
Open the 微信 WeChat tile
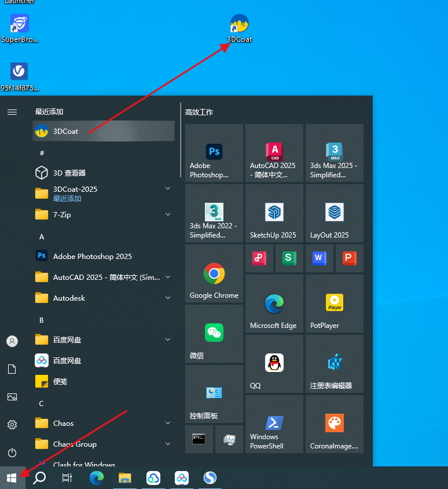(214, 334)
